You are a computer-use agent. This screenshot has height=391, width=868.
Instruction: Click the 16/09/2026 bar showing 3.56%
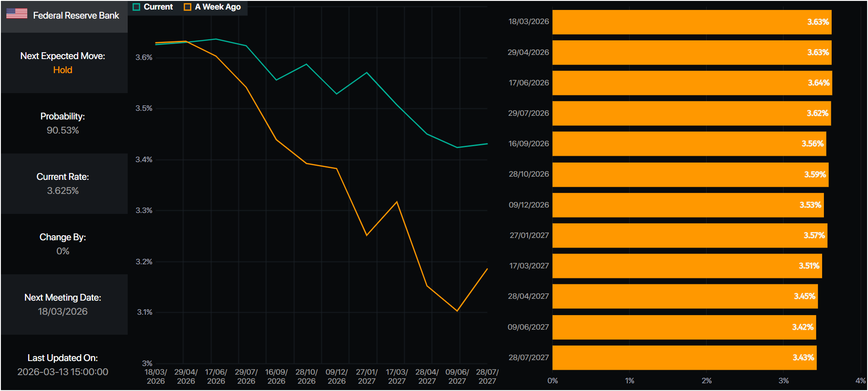[689, 144]
